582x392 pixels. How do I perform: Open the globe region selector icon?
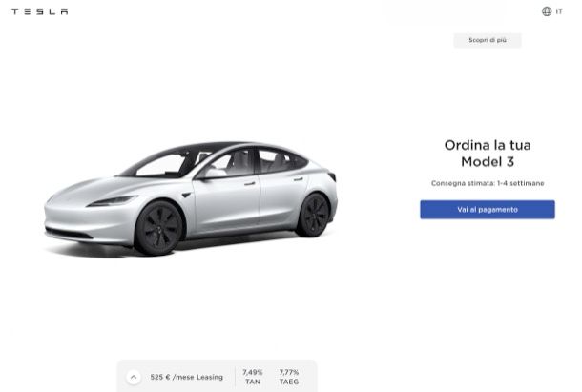click(547, 11)
